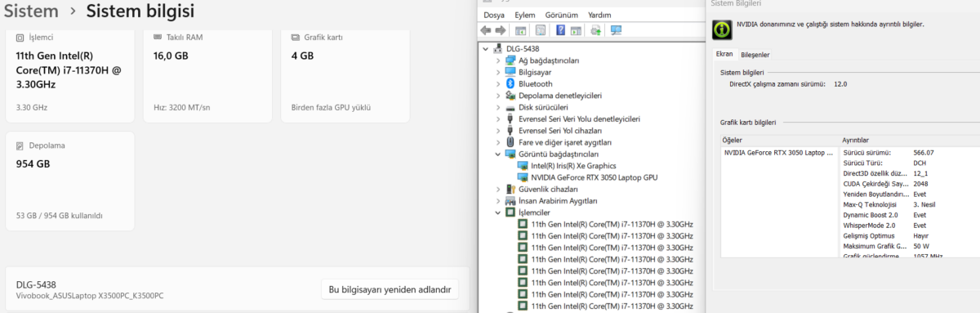Collapse the Görüntü bağdaştırıcıları node
980x313 pixels.
coord(499,154)
